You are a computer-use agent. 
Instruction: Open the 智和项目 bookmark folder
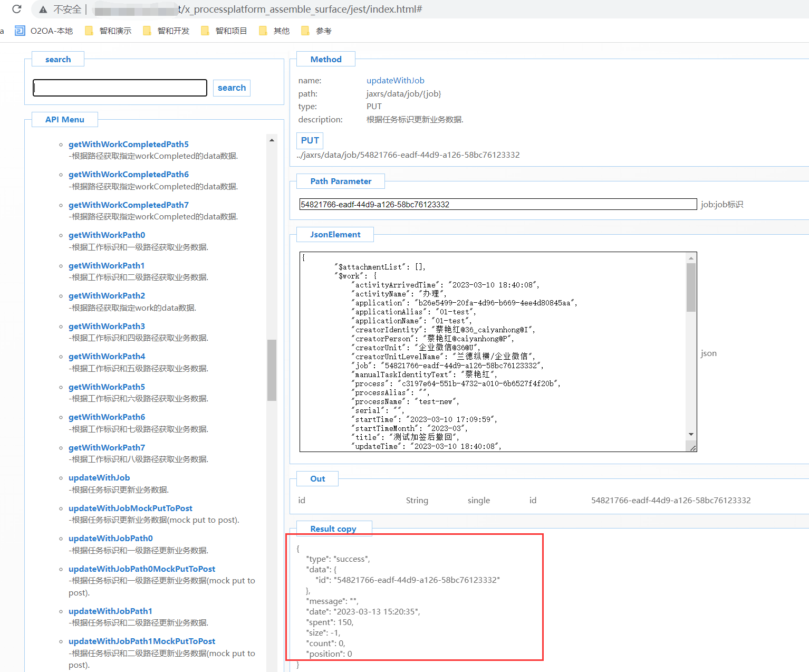(x=224, y=31)
